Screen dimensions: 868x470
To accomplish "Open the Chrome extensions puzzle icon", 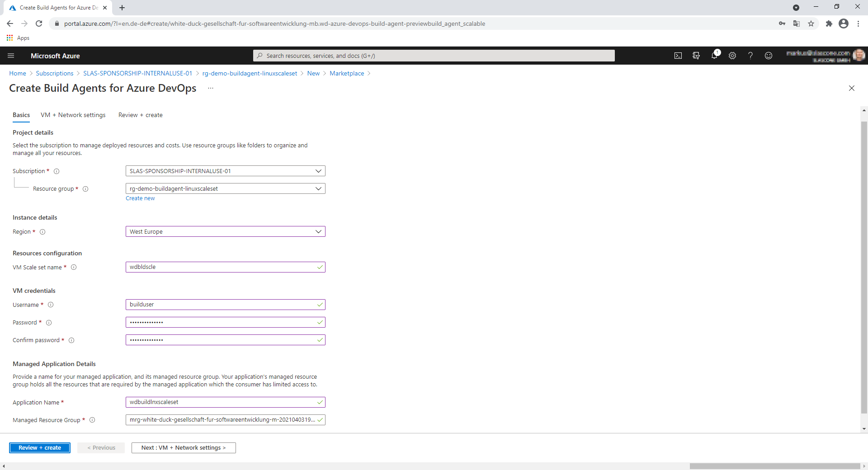I will [829, 23].
